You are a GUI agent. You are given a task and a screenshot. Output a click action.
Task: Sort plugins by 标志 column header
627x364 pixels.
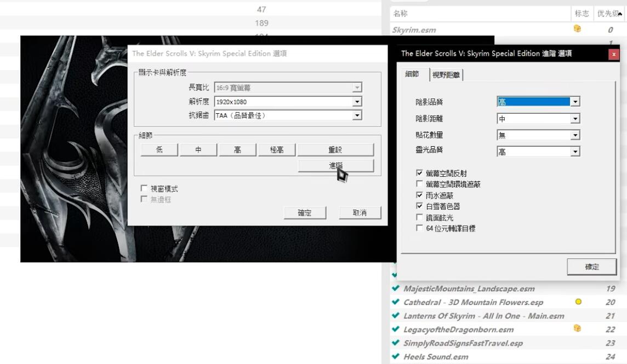(582, 14)
